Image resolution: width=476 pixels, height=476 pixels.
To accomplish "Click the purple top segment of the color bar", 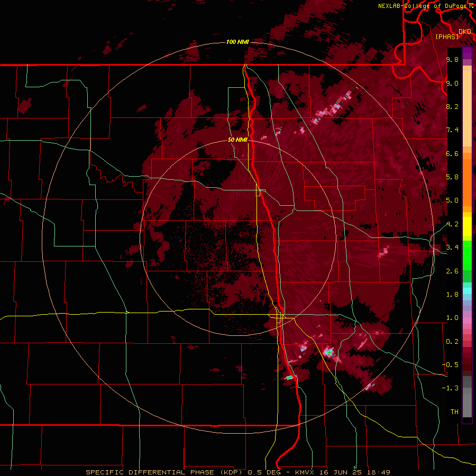I will pyautogui.click(x=467, y=53).
